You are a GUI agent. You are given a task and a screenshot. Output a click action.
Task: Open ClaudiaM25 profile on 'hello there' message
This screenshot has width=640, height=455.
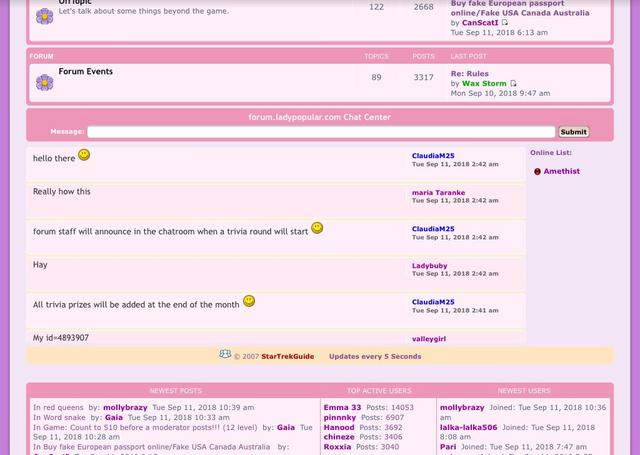433,155
